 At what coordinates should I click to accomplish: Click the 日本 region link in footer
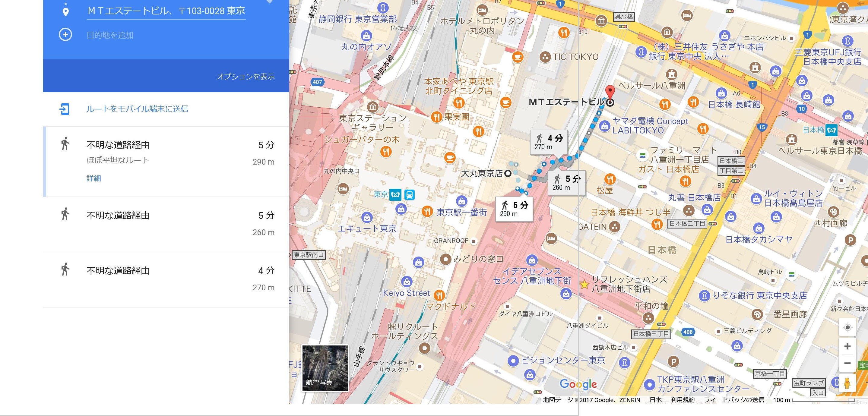pos(655,400)
